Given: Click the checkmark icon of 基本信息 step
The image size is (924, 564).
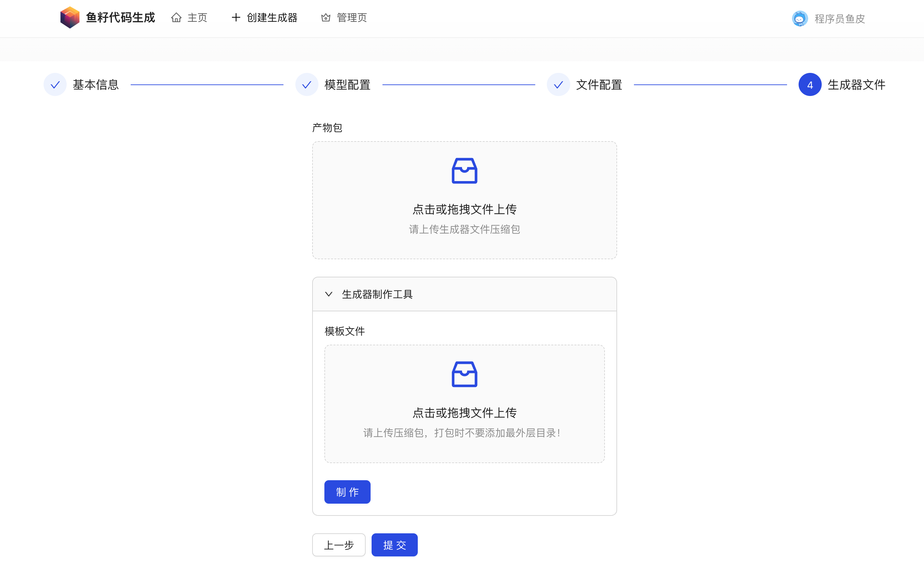Looking at the screenshot, I should point(55,84).
